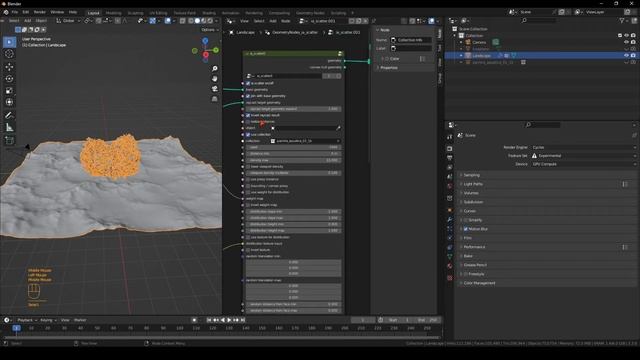Image resolution: width=640 pixels, height=360 pixels.
Task: Toggle viewport visibility eye for Landscape row
Action: click(x=626, y=56)
